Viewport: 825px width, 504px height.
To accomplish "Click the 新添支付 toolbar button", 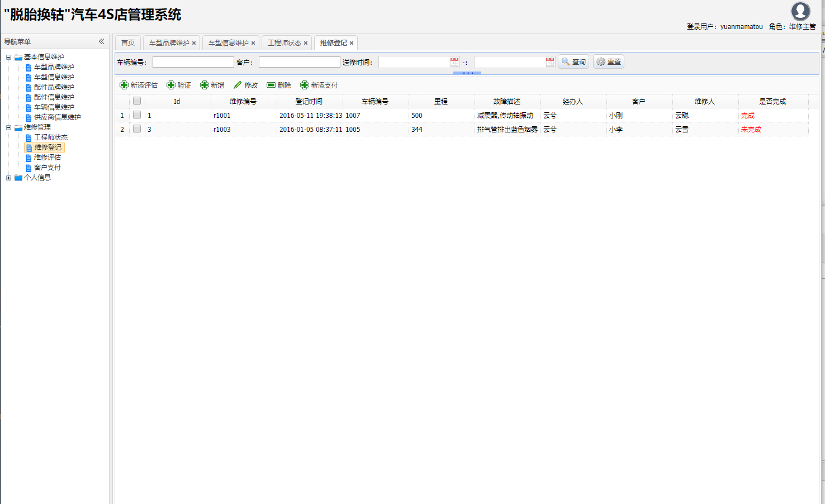I will pos(319,85).
